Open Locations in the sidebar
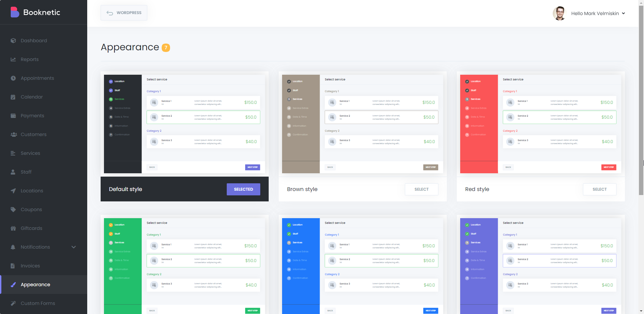Image resolution: width=644 pixels, height=314 pixels. coord(44,191)
